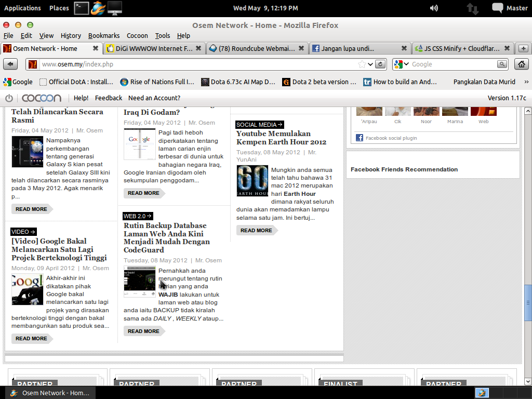Open the chat bubble icon beside Master
Image resolution: width=532 pixels, height=399 pixels.
[497, 8]
